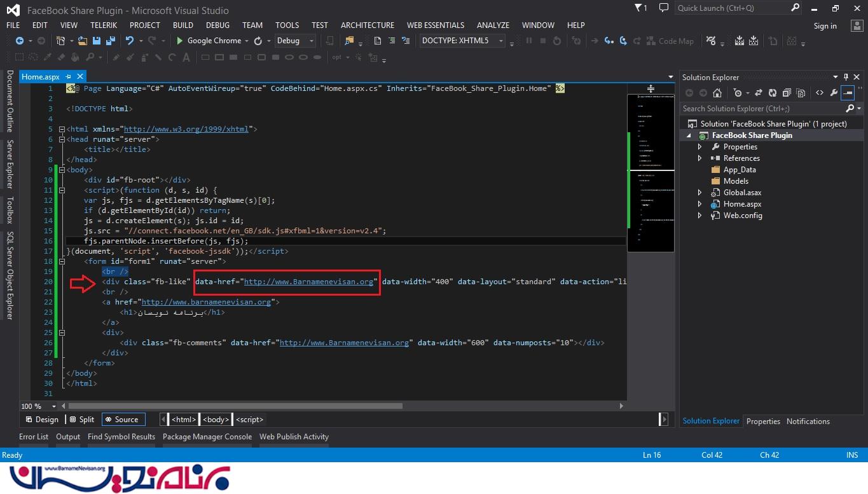Click the feedback speech bubble icon

664,8
